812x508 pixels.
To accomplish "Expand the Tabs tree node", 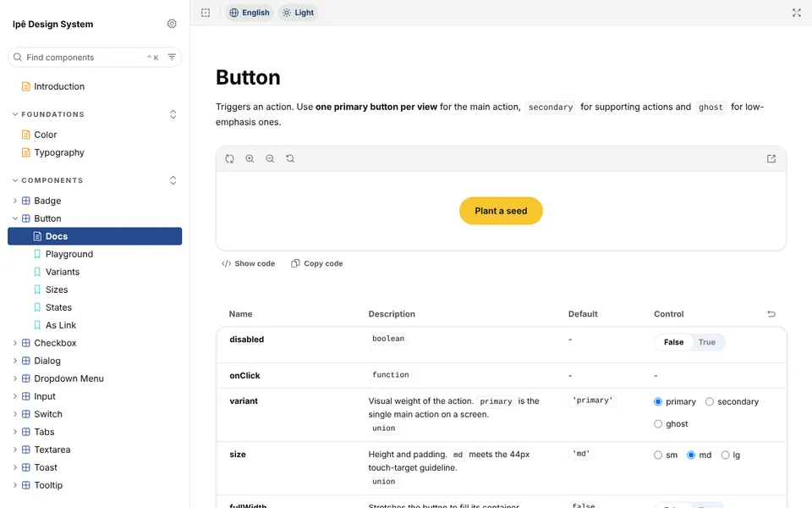I will coord(15,432).
